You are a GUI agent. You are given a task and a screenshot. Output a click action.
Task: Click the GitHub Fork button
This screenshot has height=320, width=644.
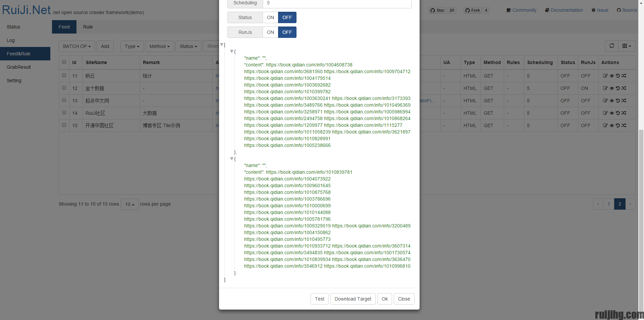pos(473,10)
